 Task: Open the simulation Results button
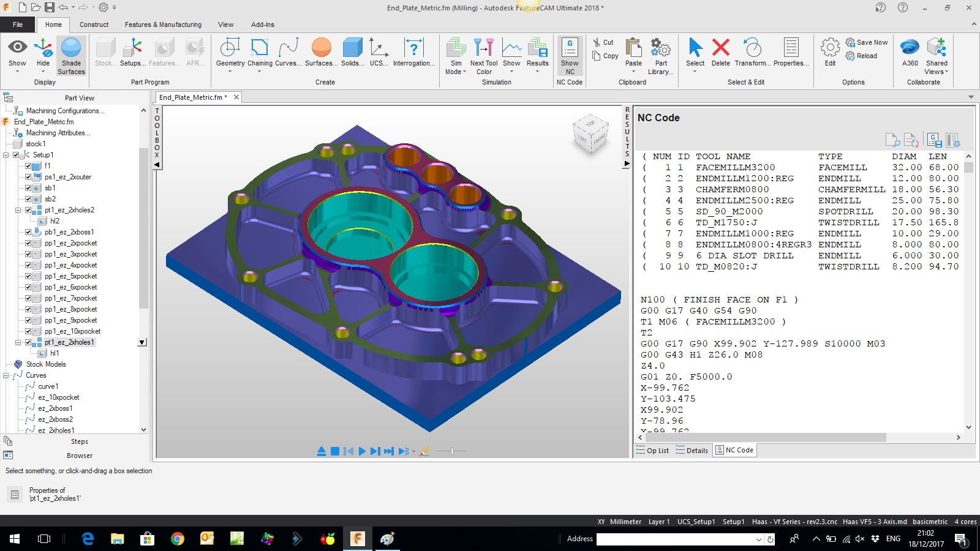tap(538, 55)
